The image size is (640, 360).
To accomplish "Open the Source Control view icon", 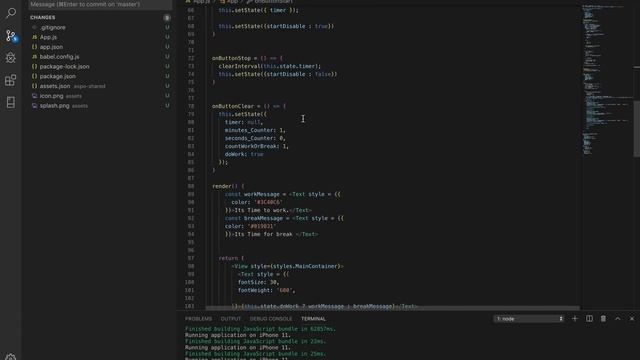I will [x=11, y=36].
